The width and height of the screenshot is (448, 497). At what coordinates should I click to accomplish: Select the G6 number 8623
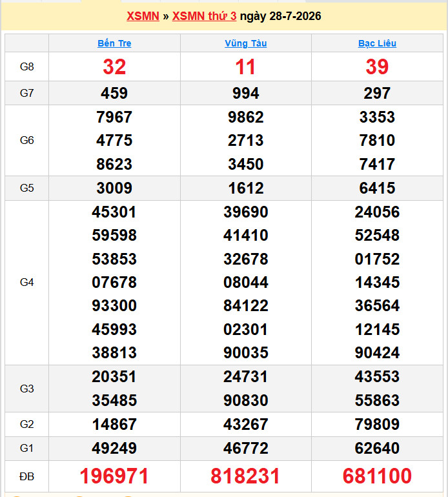114,164
